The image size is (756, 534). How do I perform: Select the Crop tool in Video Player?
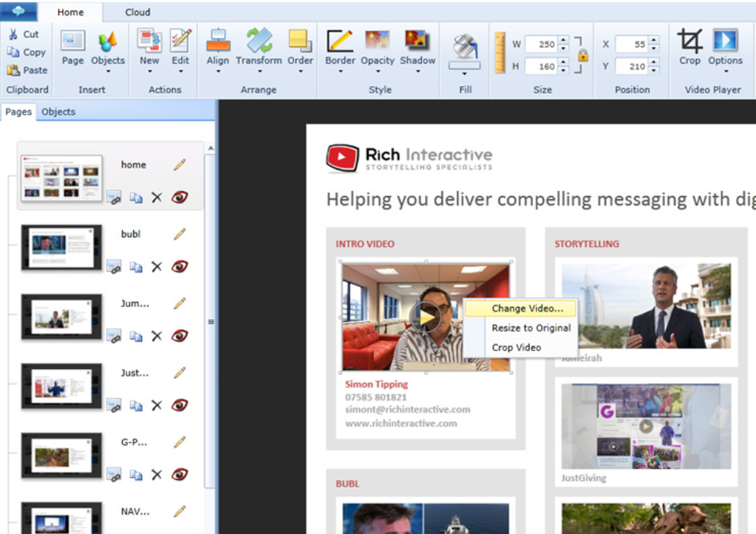pos(689,41)
